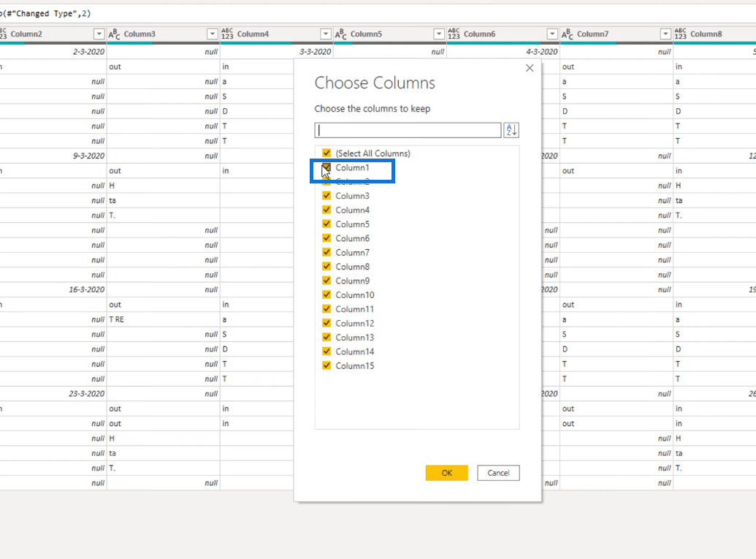This screenshot has width=756, height=559.
Task: Uncheck the Column15 checkbox
Action: coord(327,365)
